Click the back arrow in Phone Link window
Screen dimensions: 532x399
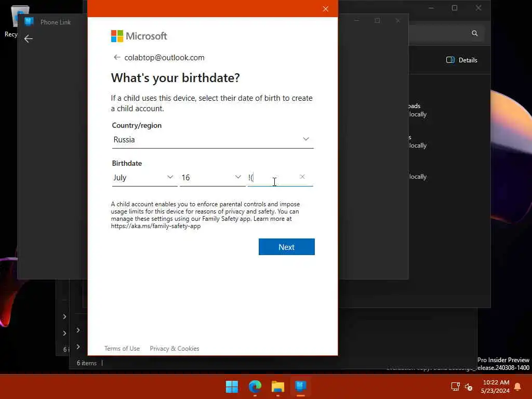click(x=29, y=38)
